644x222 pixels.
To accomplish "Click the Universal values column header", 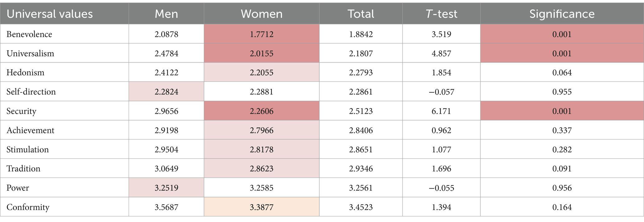I will click(x=50, y=14).
